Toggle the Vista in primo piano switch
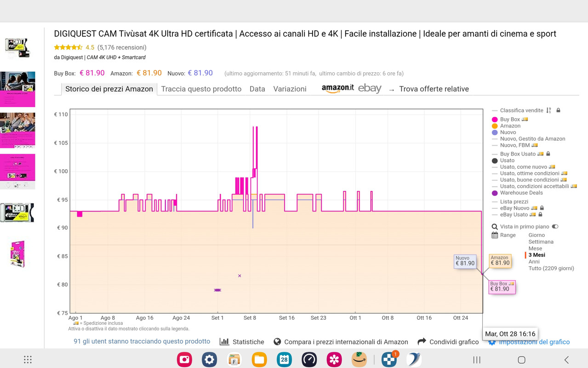The image size is (588, 368). [x=555, y=227]
